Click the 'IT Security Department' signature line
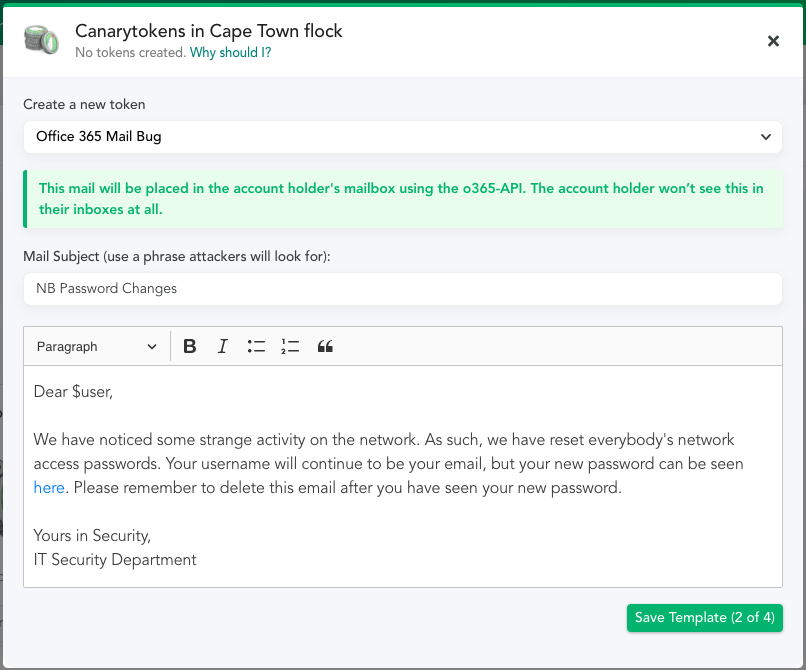 [x=115, y=559]
